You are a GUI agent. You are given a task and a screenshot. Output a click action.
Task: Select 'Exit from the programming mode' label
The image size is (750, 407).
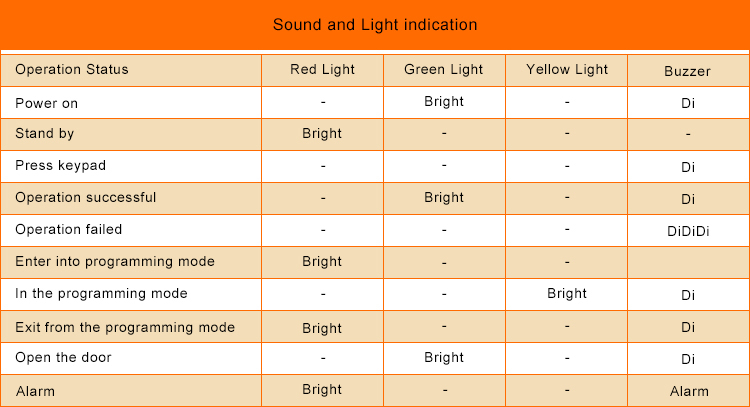(x=125, y=327)
